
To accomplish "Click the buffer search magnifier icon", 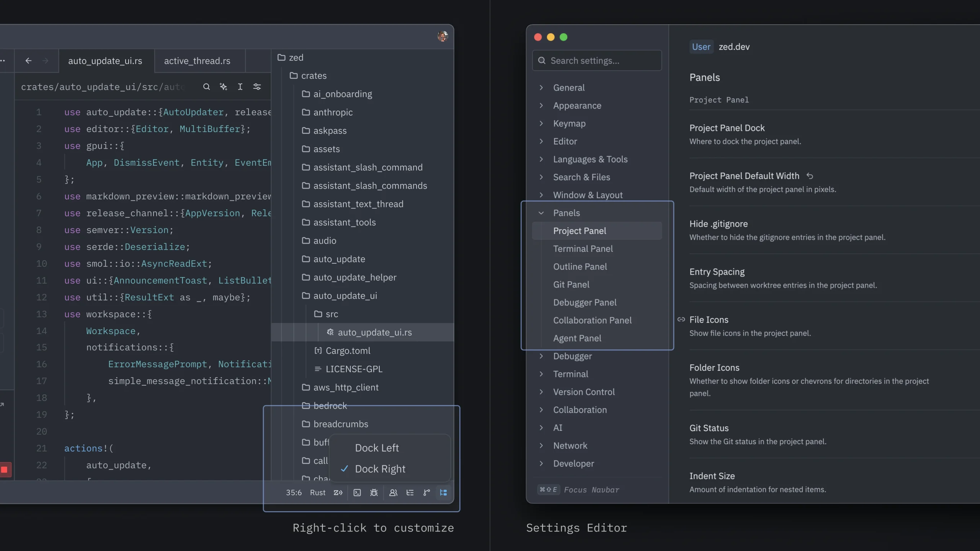I will [206, 87].
